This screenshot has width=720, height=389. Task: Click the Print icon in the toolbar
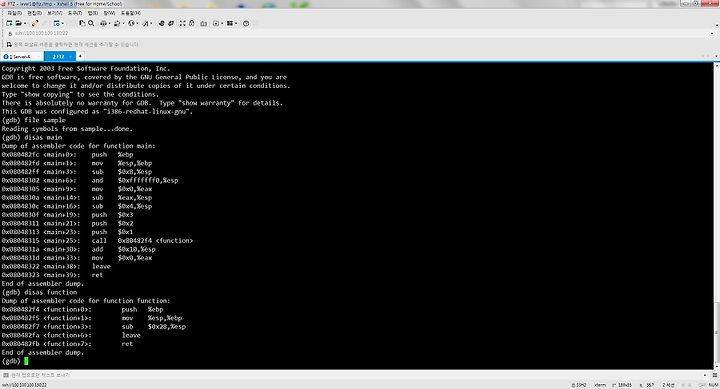pyautogui.click(x=103, y=23)
